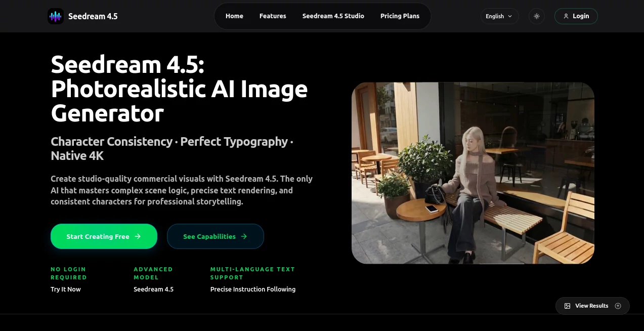Viewport: 644px width, 331px height.
Task: Click the View Results pill
Action: [x=592, y=306]
